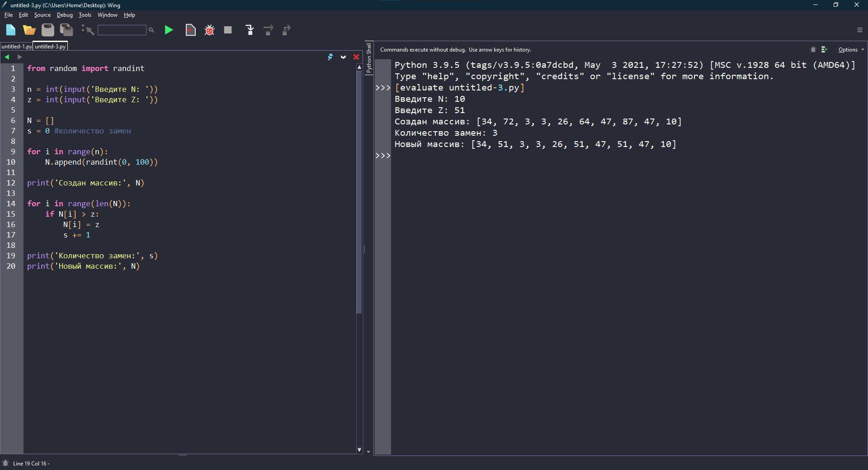Click the Save All files icon
The width and height of the screenshot is (868, 470).
(66, 30)
